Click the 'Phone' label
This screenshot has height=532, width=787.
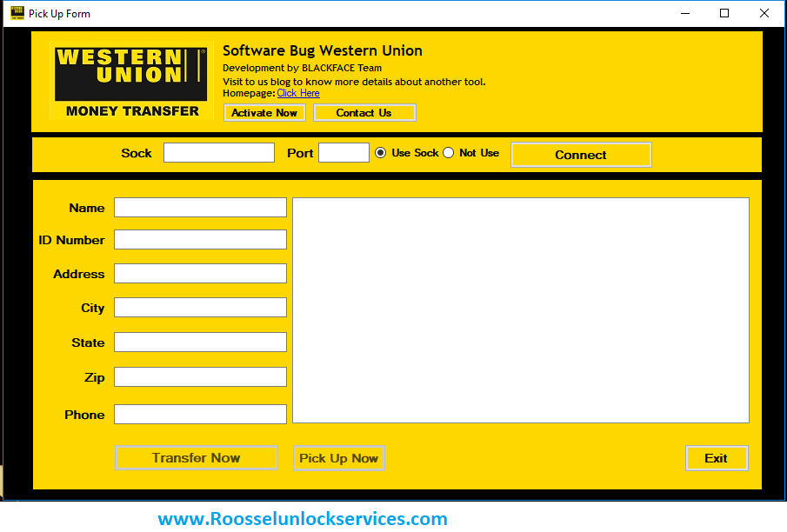pyautogui.click(x=84, y=415)
